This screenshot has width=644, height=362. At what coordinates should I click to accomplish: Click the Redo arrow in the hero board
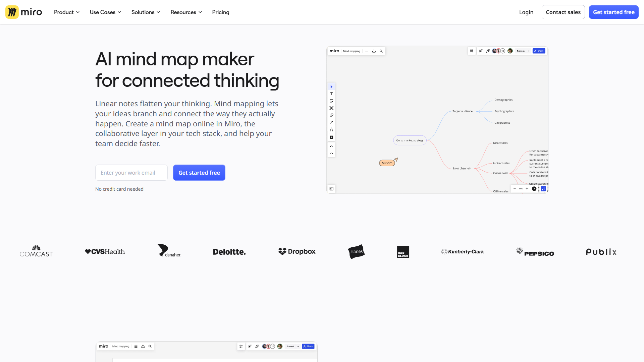331,154
